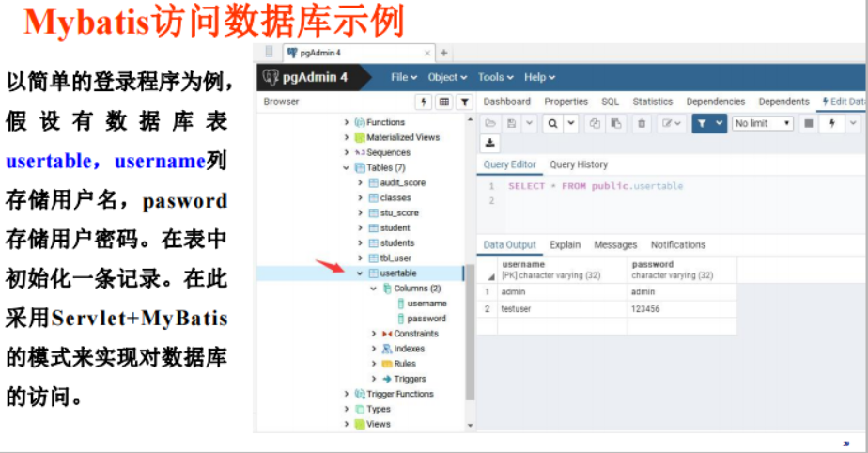Select the stu_score table in tree

tap(398, 212)
